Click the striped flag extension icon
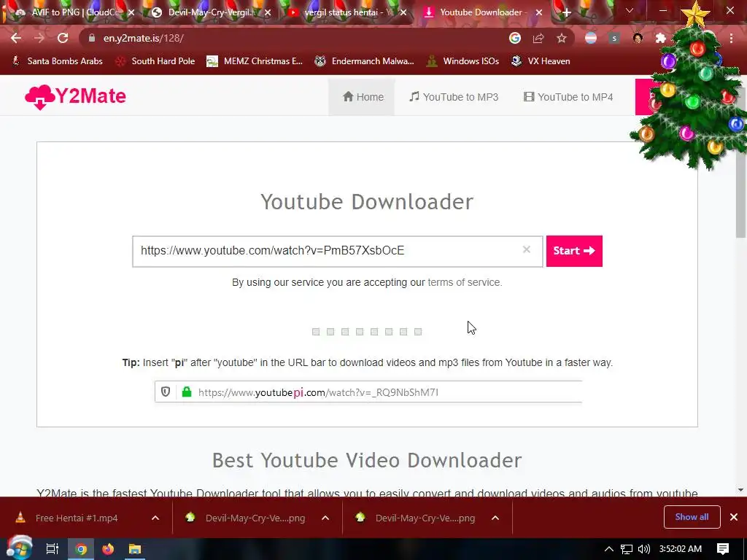The width and height of the screenshot is (747, 560). click(x=591, y=38)
